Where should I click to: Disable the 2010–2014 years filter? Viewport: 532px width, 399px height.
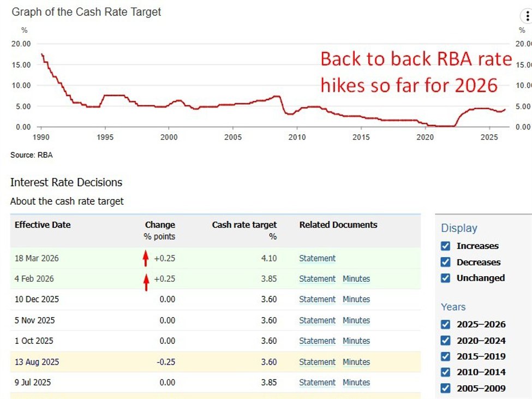(x=445, y=372)
